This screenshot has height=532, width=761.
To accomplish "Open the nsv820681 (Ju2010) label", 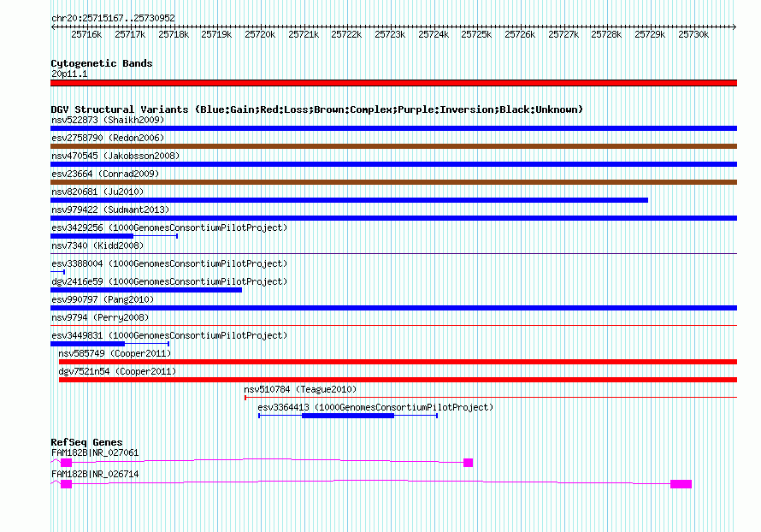I will tap(97, 192).
